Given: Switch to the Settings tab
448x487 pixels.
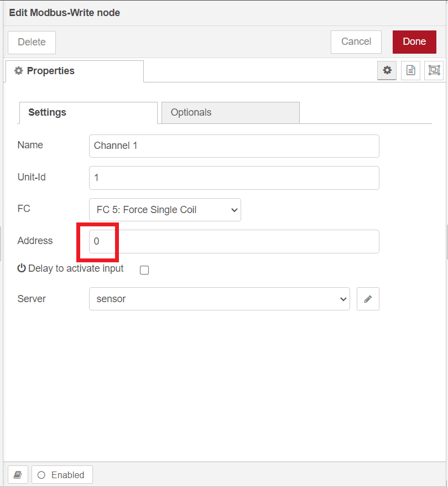Looking at the screenshot, I should (88, 112).
